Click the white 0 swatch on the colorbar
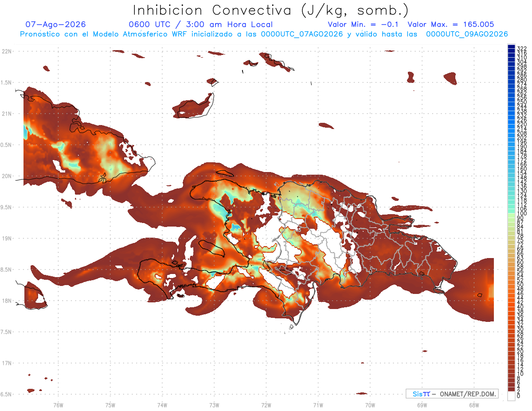This screenshot has width=532, height=411. (511, 397)
